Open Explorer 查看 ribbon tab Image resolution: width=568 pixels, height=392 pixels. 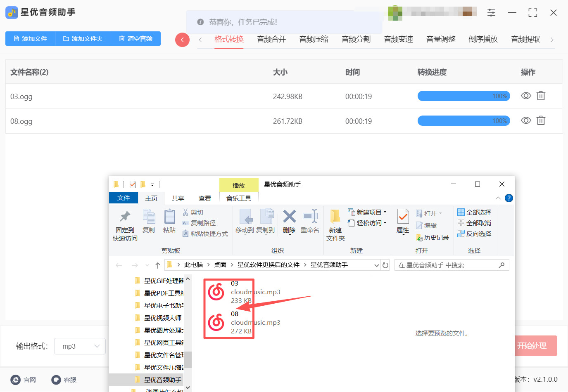[x=205, y=198]
